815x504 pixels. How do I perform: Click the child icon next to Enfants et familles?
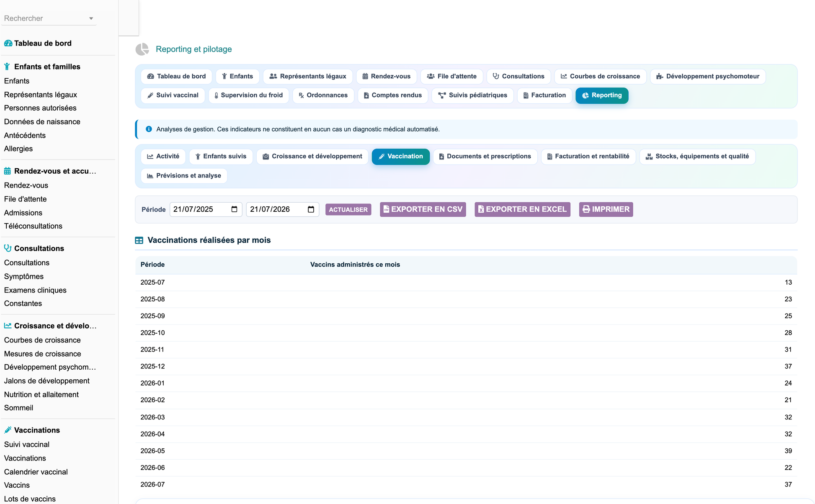[x=7, y=67]
